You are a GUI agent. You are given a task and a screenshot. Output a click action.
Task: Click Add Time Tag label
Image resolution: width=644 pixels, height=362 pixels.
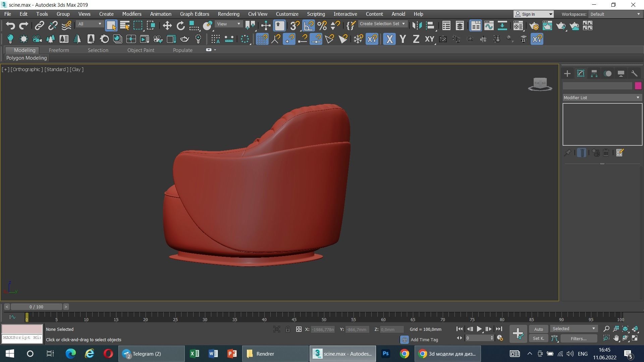(424, 340)
